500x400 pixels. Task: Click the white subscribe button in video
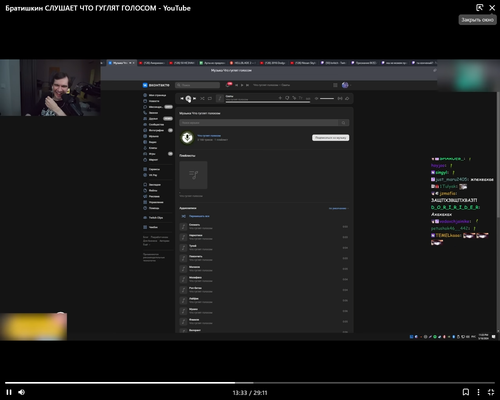(330, 138)
